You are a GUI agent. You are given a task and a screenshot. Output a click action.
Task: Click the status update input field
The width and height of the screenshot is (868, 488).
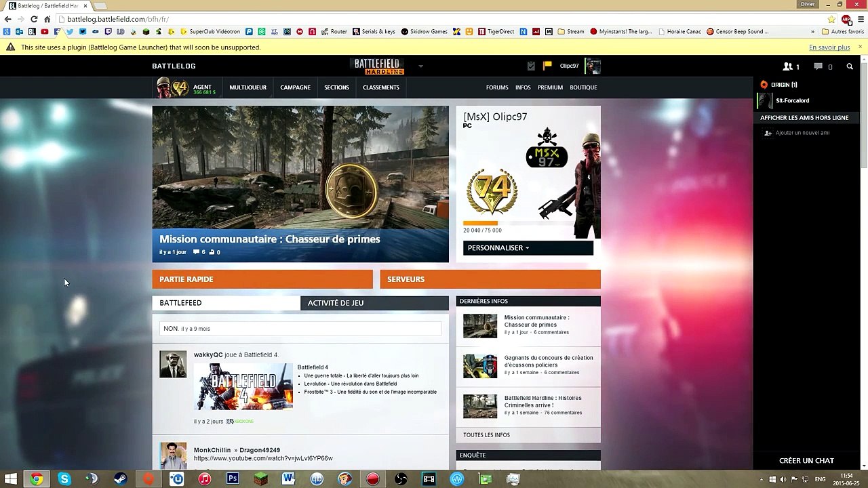tap(300, 329)
